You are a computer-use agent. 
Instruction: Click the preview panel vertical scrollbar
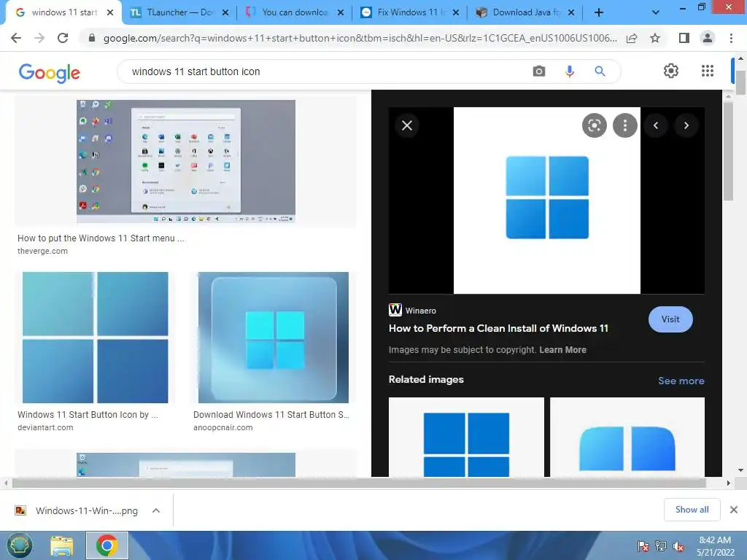pos(728,152)
